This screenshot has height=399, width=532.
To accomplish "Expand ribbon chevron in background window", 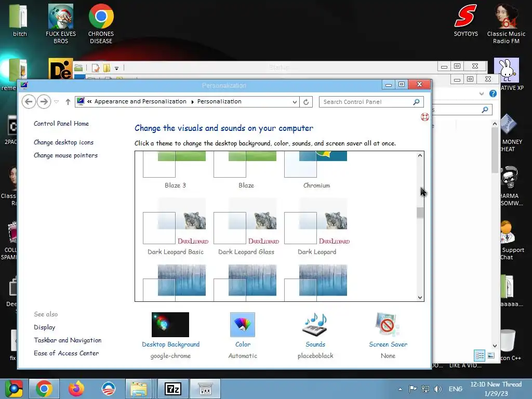I will pyautogui.click(x=482, y=94).
